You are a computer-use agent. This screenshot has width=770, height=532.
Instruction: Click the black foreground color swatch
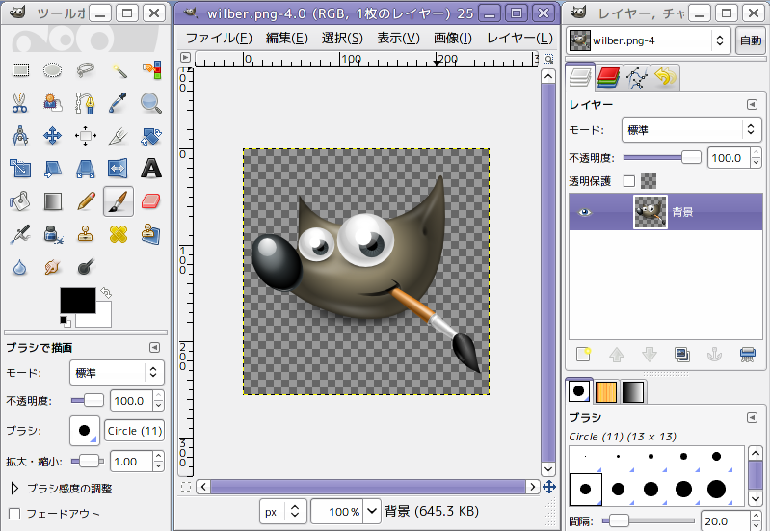[x=78, y=300]
